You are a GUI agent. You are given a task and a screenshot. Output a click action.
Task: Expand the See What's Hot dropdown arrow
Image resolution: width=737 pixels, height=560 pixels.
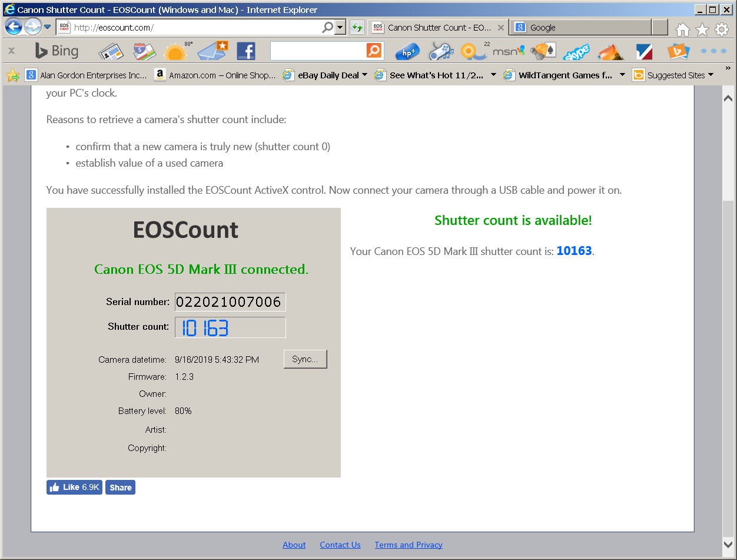point(493,75)
